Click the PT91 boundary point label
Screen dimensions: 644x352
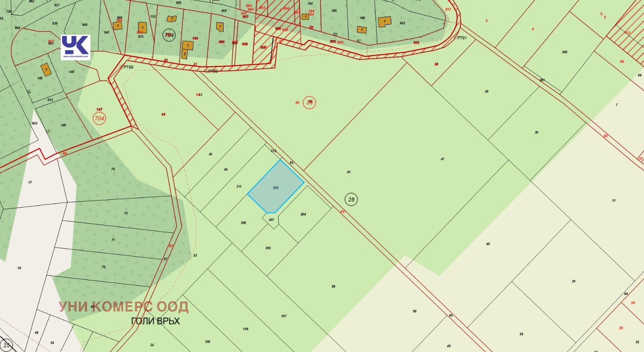pyautogui.click(x=462, y=38)
